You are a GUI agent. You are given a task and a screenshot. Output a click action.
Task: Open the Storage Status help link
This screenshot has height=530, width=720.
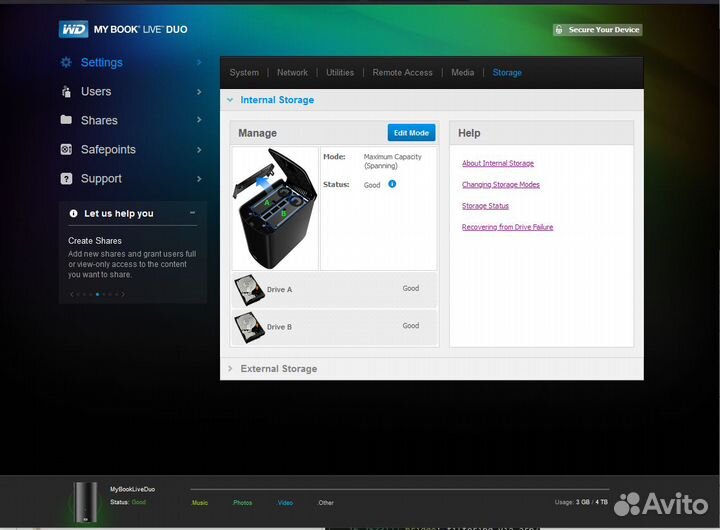(x=485, y=206)
